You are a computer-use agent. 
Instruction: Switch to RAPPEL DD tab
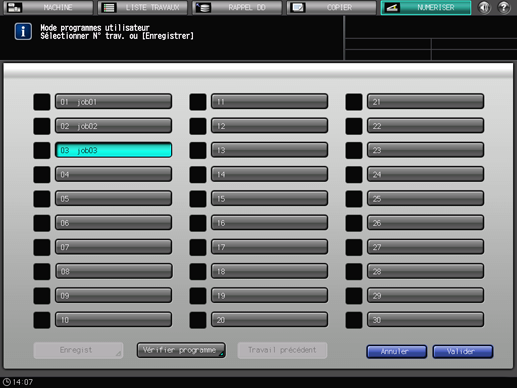[237, 7]
